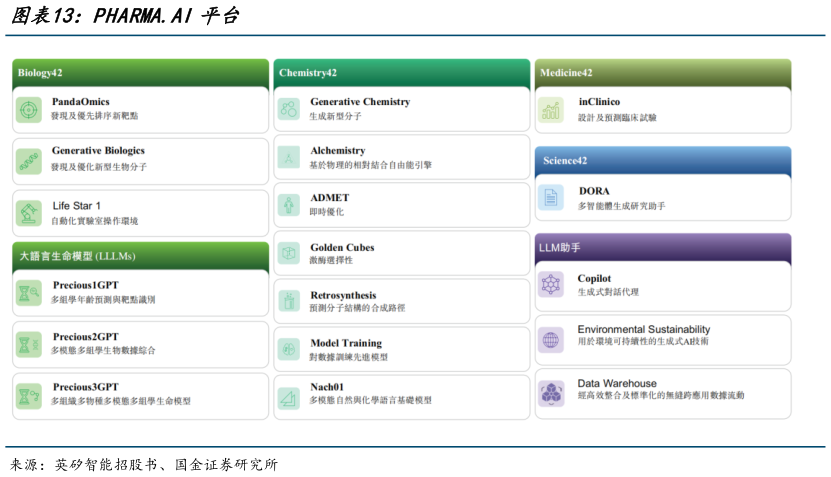Click the Generative Chemistry molecule icon

(289, 109)
